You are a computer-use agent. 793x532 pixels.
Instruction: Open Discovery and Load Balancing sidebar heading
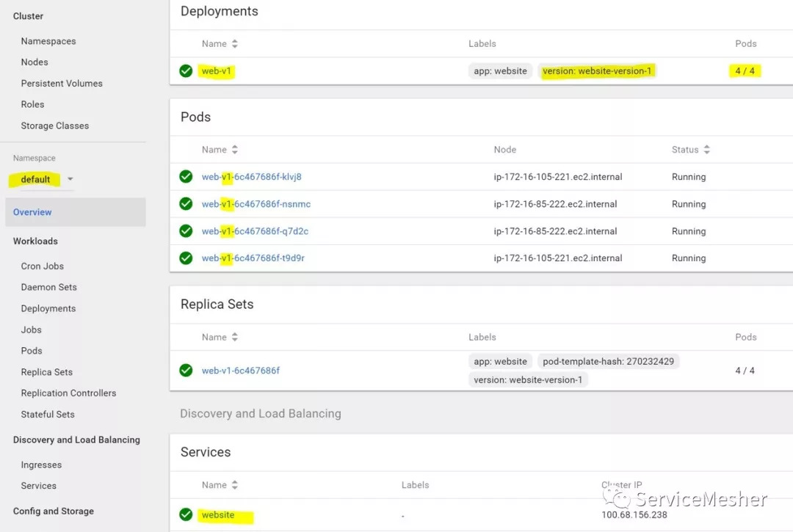[x=76, y=440]
